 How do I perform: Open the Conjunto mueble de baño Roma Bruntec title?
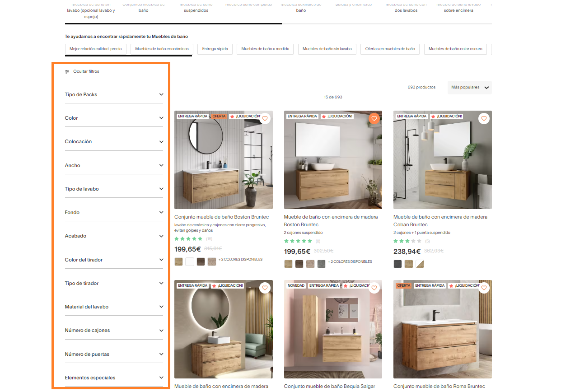point(439,386)
